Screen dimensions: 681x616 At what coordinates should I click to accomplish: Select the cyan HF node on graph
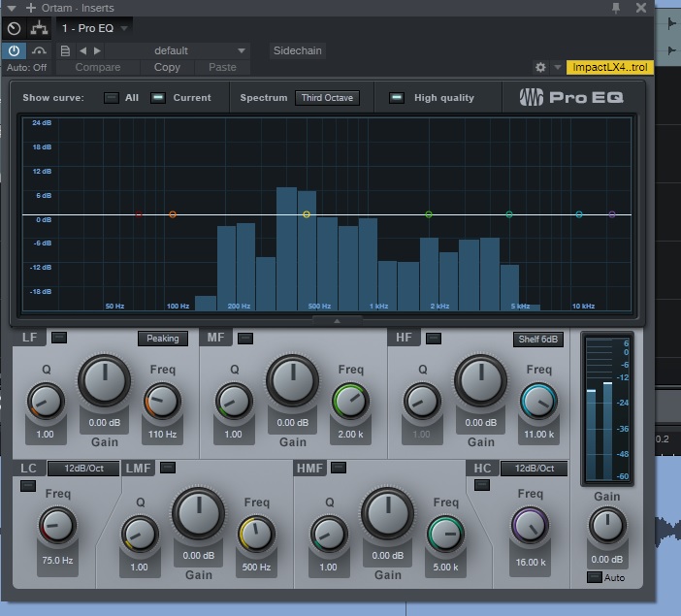(579, 214)
